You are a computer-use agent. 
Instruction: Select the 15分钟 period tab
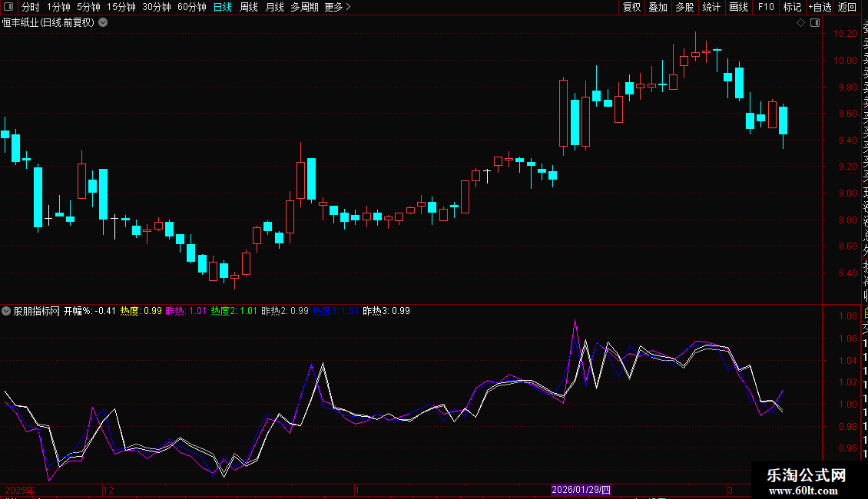pyautogui.click(x=121, y=7)
